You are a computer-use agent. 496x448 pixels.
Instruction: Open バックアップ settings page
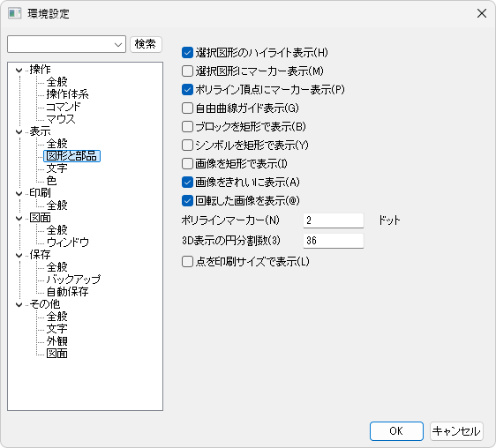pyautogui.click(x=73, y=280)
